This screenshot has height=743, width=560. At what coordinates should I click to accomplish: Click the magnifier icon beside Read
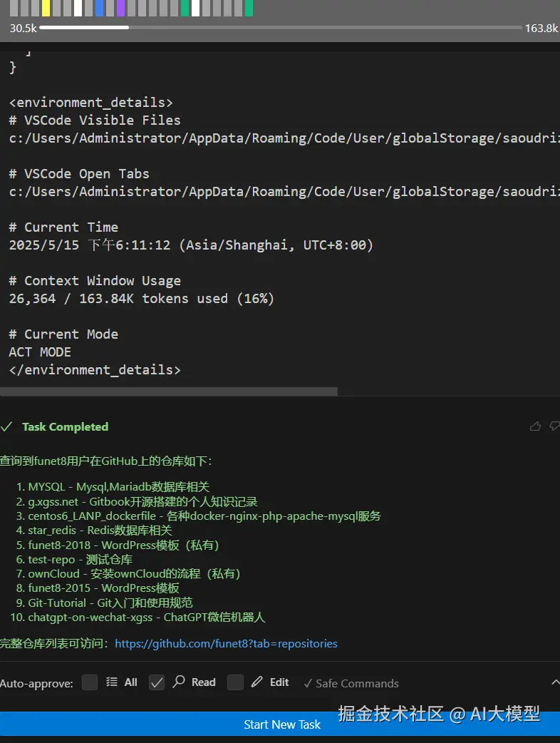(x=180, y=682)
